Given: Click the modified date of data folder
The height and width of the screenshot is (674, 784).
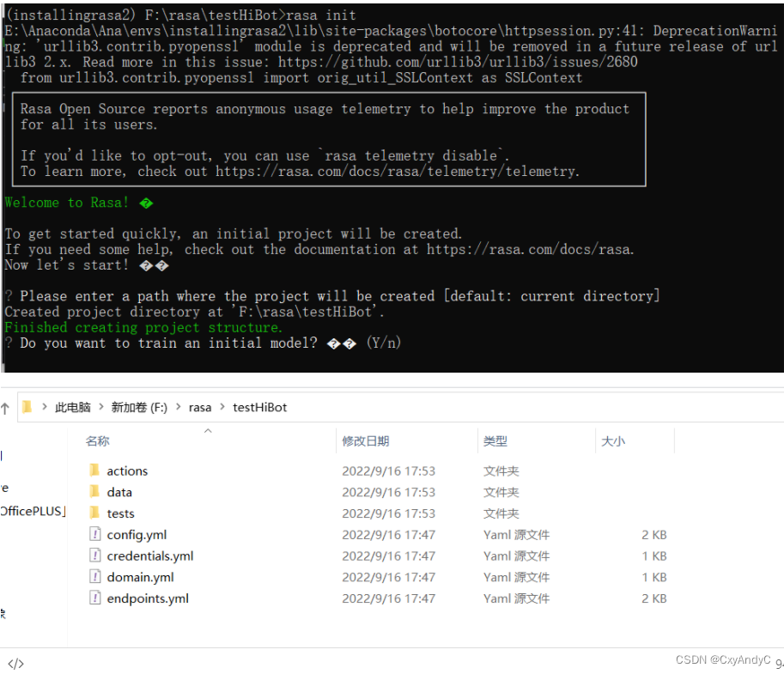Looking at the screenshot, I should point(388,493).
